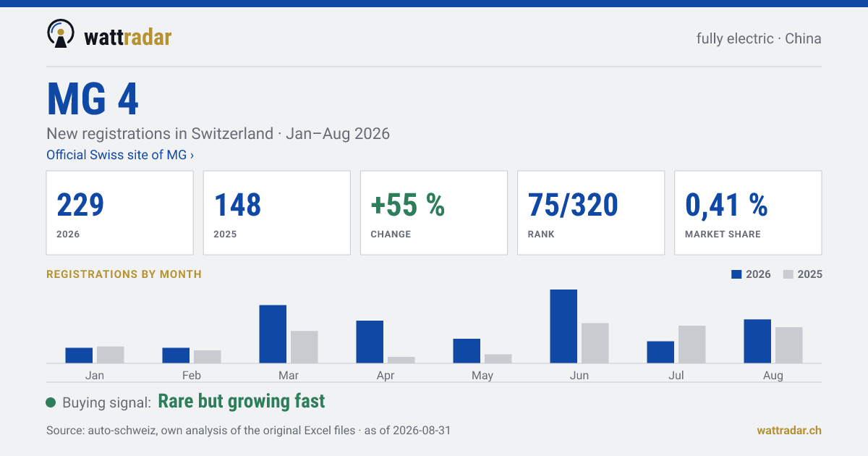Click the grey 2025 bar for Apr

coord(401,360)
